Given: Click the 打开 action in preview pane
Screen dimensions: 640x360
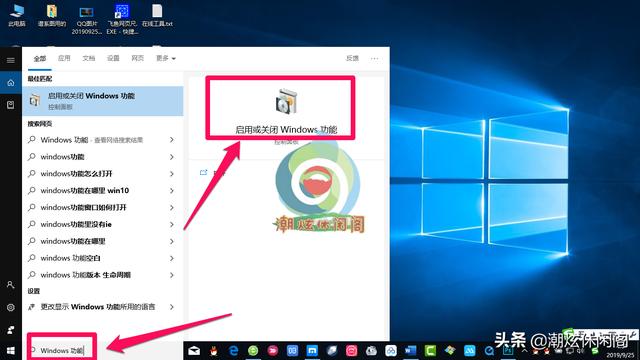Looking at the screenshot, I should 213,173.
